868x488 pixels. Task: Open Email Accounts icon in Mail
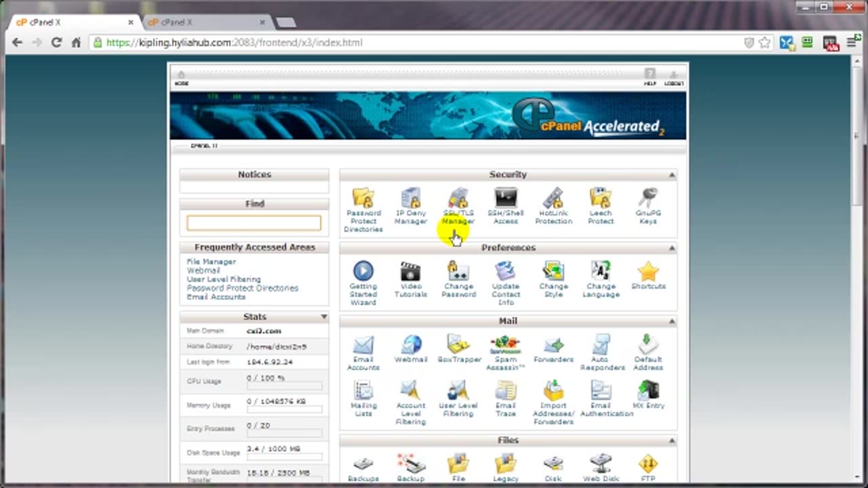[363, 344]
